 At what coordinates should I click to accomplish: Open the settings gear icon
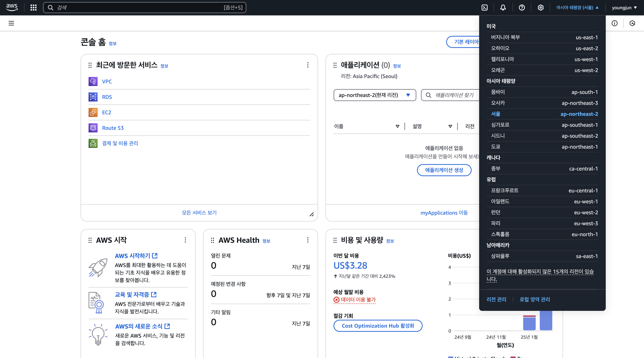(541, 8)
